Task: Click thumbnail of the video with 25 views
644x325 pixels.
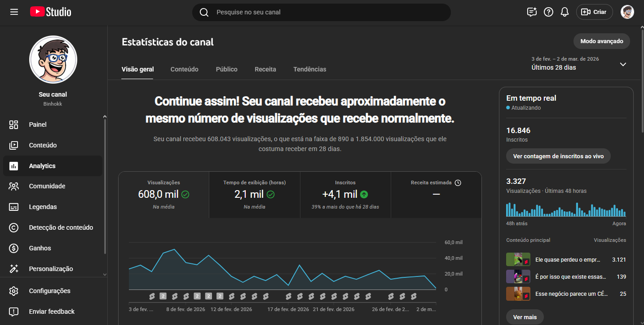Action: (x=518, y=294)
